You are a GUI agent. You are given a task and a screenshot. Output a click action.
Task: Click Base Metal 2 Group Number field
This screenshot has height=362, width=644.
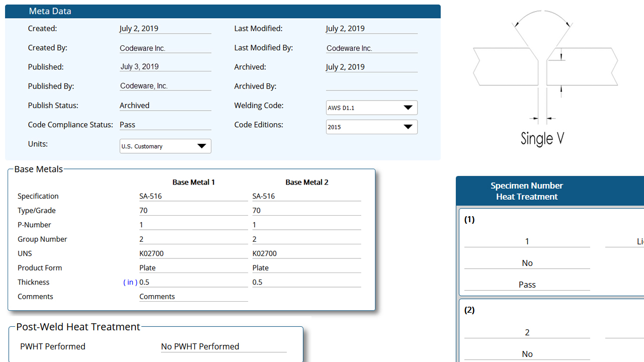coord(306,239)
